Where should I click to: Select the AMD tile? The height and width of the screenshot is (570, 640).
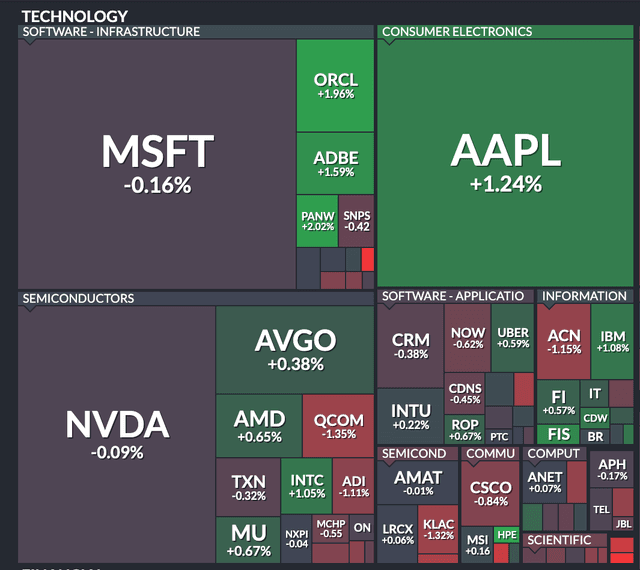pyautogui.click(x=258, y=426)
